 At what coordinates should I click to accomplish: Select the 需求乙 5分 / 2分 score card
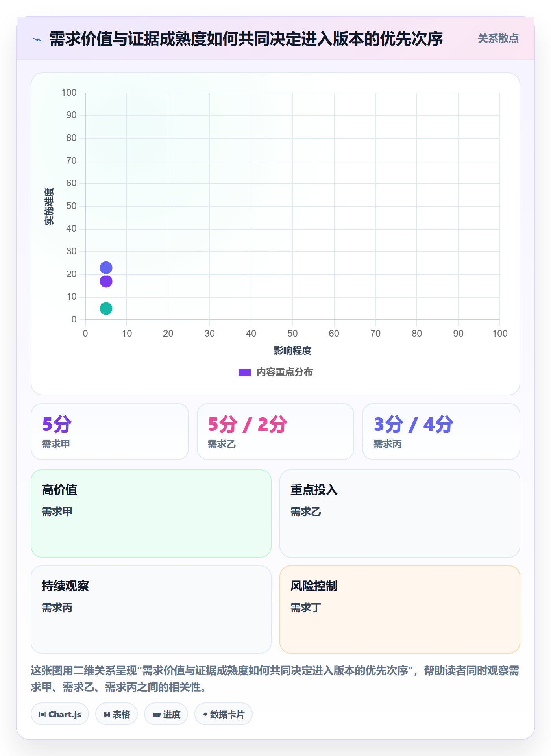275,432
